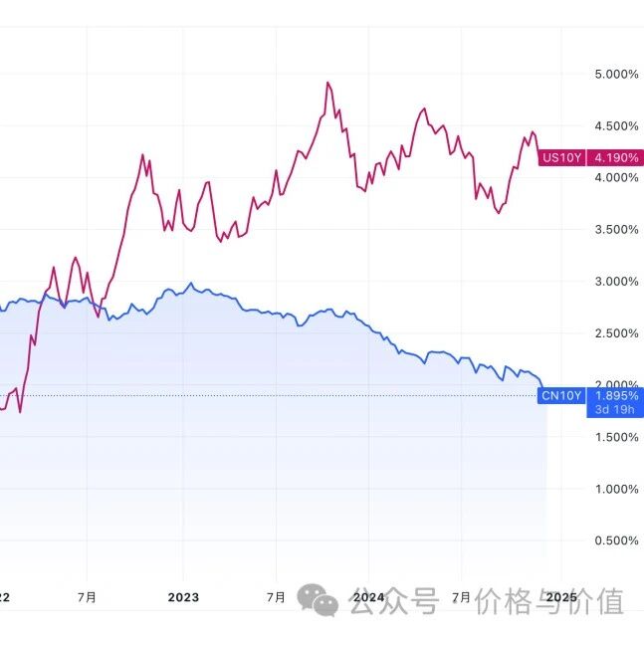Click the 2.500% price axis label
This screenshot has height=645, width=644.
[614, 333]
